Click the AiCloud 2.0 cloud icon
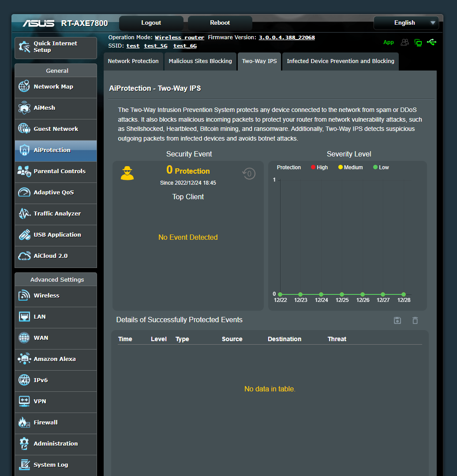 click(24, 256)
